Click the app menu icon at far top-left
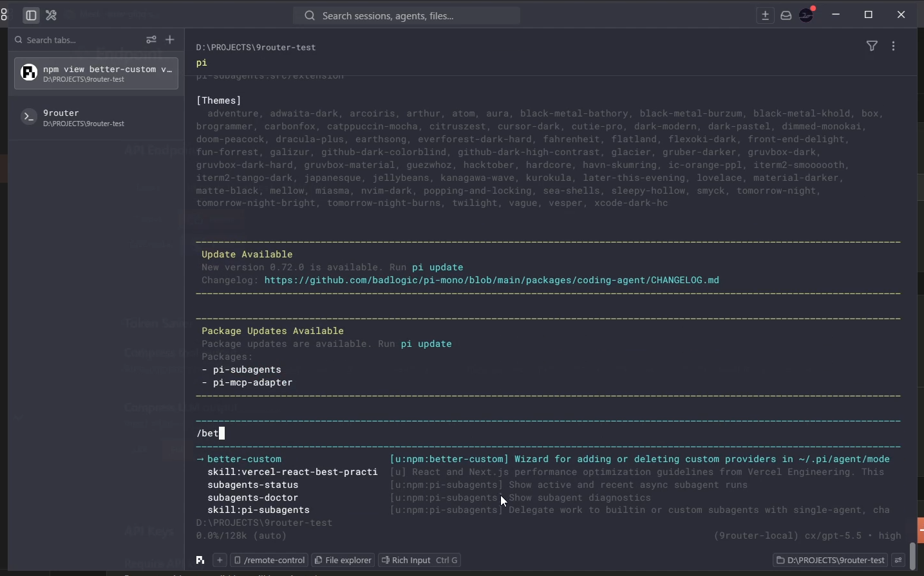The height and width of the screenshot is (576, 924). (x=4, y=15)
